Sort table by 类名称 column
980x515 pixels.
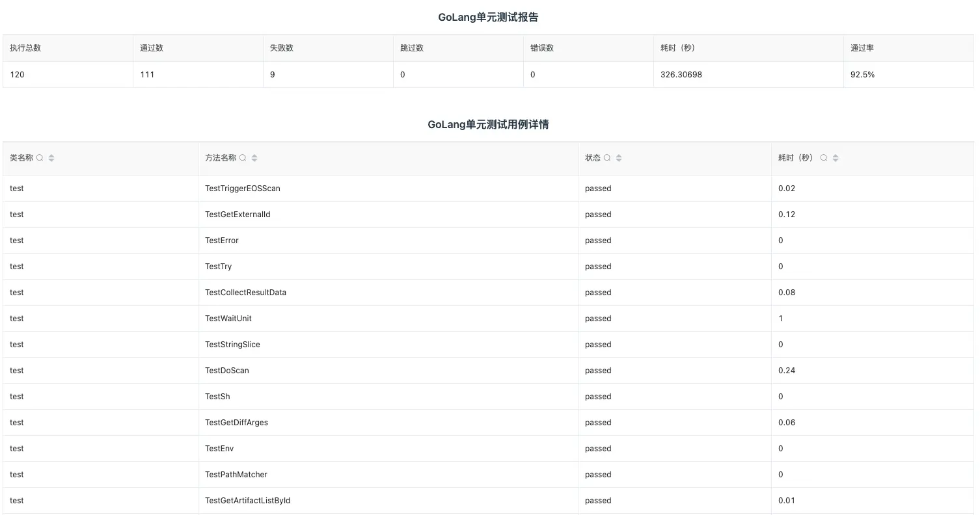click(x=51, y=158)
